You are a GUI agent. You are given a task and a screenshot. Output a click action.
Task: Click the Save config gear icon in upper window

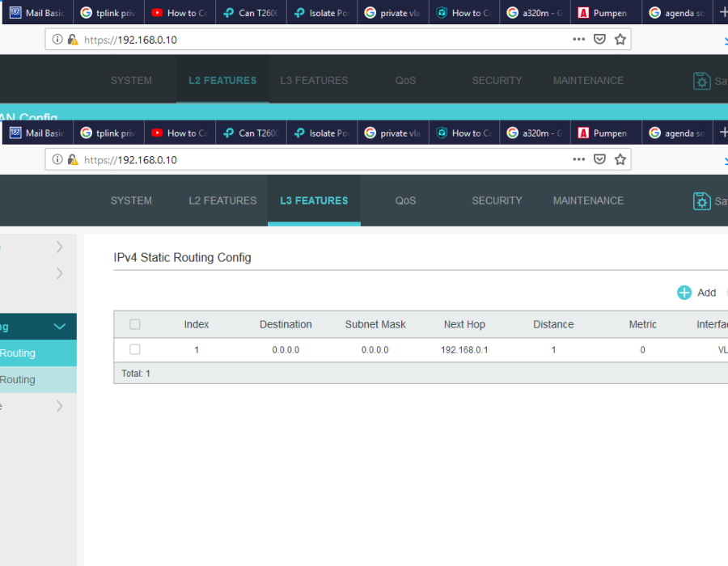tap(701, 81)
